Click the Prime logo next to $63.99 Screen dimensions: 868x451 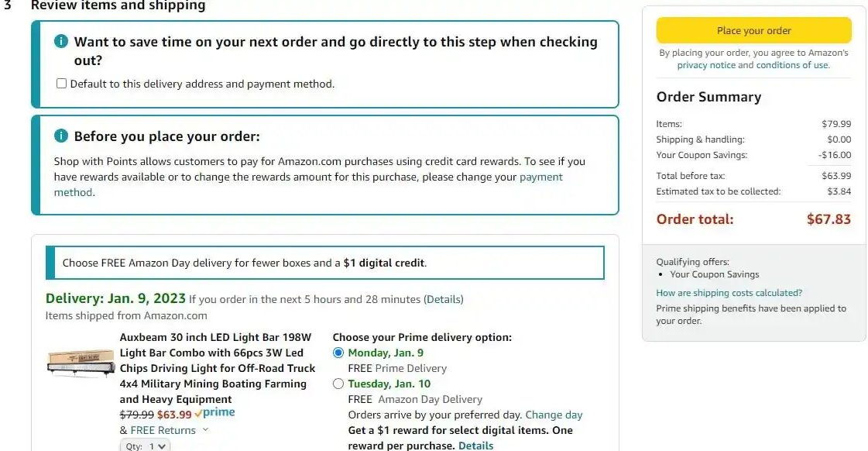point(214,413)
